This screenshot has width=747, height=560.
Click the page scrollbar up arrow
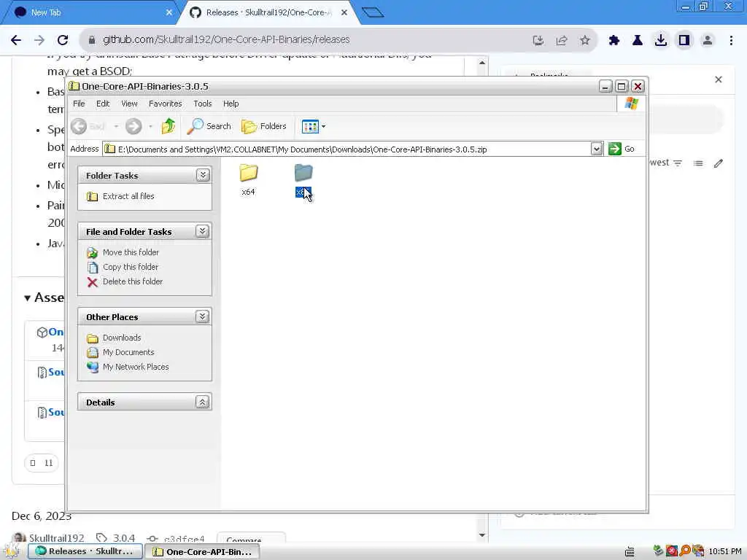point(481,63)
